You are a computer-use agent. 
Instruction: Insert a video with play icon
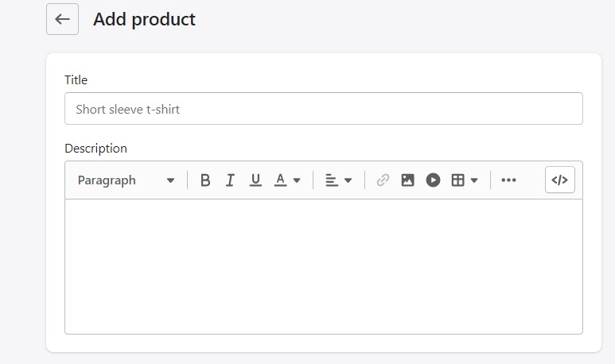tap(433, 180)
